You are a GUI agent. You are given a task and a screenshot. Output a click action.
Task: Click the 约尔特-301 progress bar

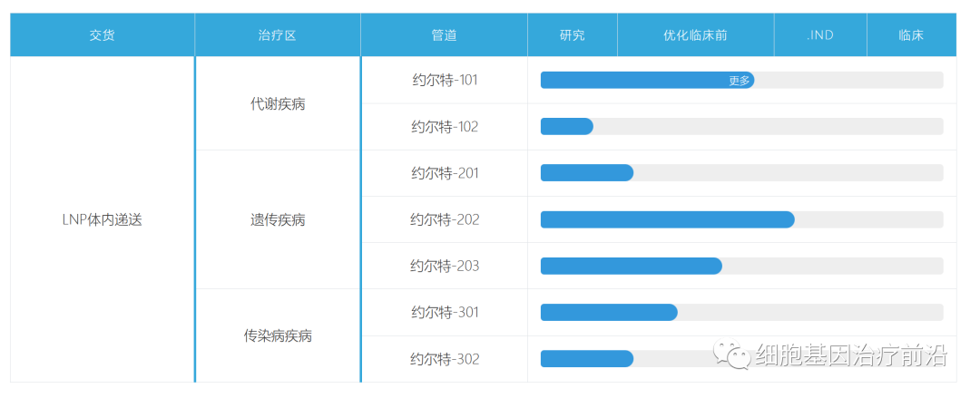coord(609,312)
